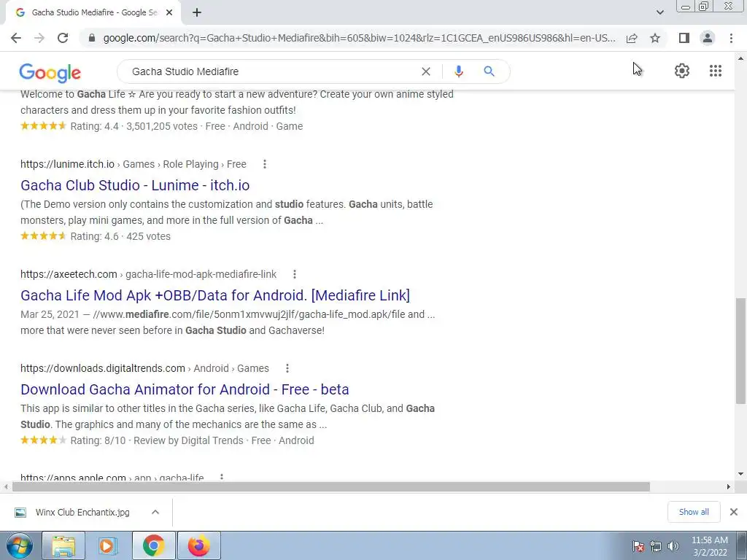
Task: Open tab search dropdown arrow
Action: pos(659,13)
